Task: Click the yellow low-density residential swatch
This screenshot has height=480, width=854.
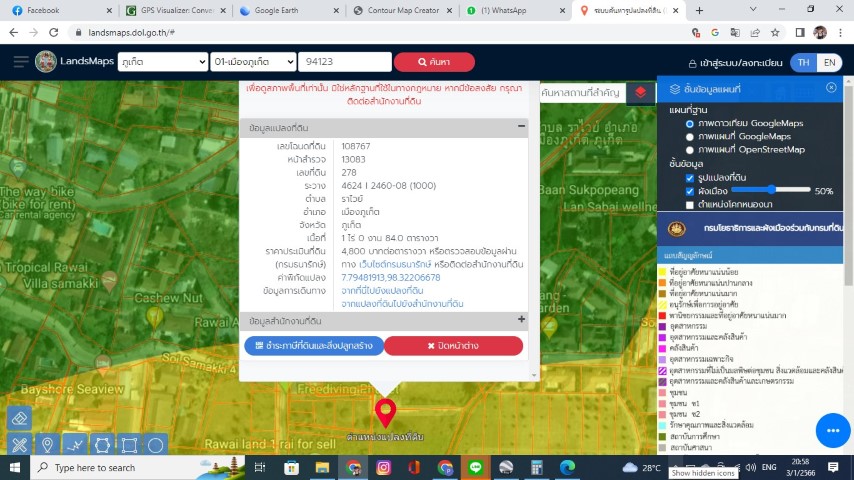Action: coord(662,271)
